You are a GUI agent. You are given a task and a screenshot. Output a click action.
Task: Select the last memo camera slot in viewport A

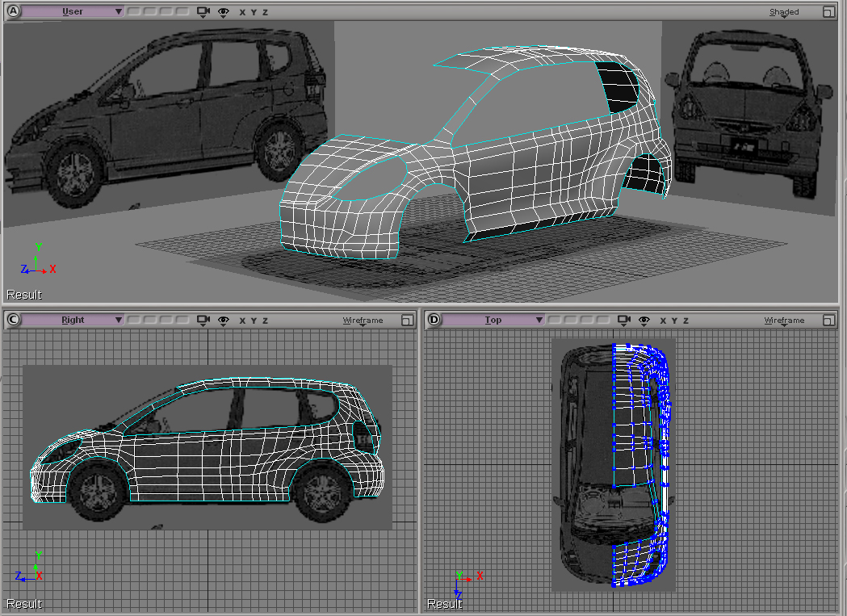pos(183,11)
